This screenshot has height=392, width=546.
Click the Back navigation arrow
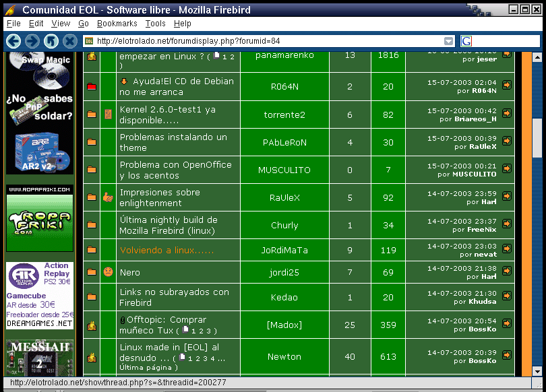click(13, 41)
